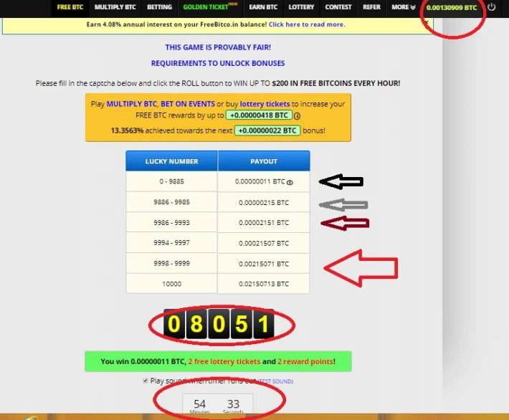Screen dimensions: 509x420
Task: Click payout value 0.02150713 BTC
Action: point(264,284)
